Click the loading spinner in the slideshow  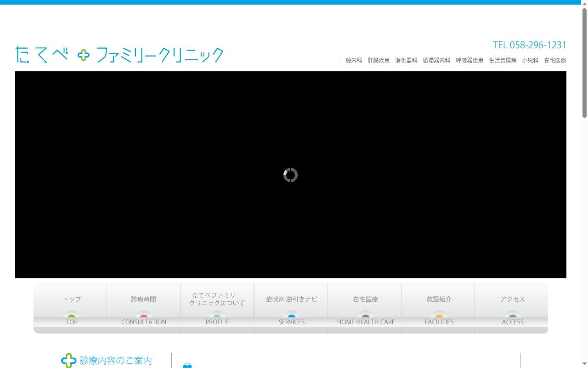click(290, 175)
